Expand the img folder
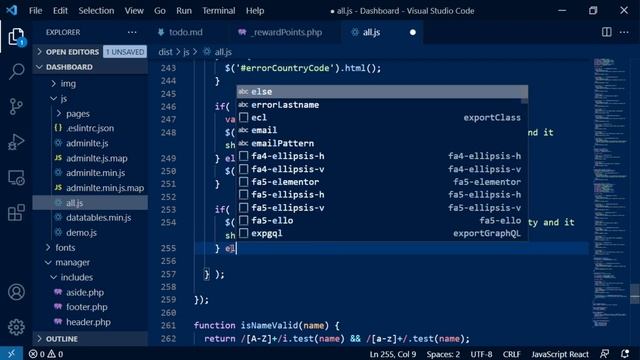Screen dimensions: 640x360 click(90, 84)
